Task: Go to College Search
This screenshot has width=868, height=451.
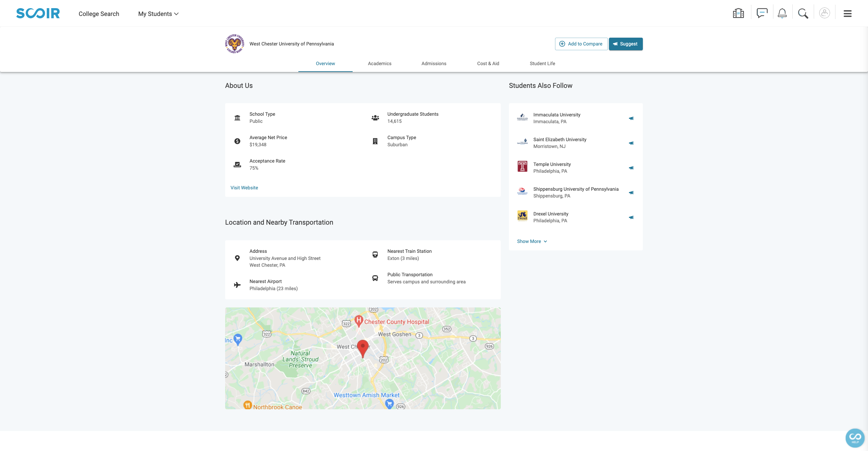Action: pos(99,14)
